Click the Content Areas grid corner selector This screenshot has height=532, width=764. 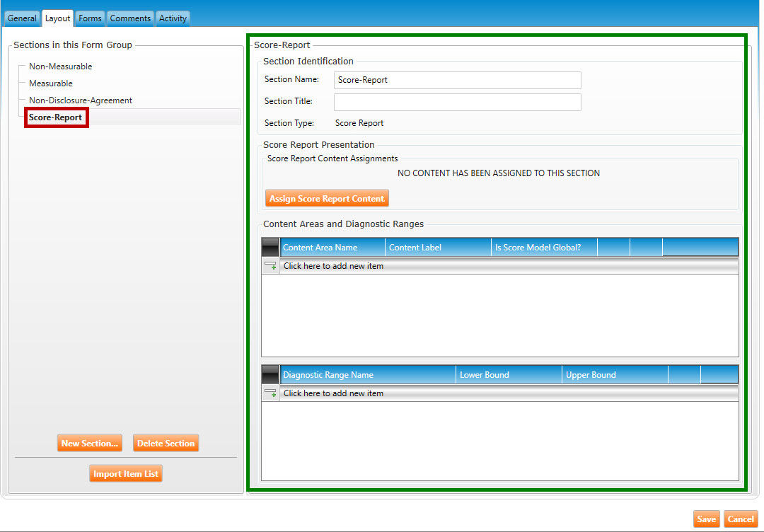270,248
